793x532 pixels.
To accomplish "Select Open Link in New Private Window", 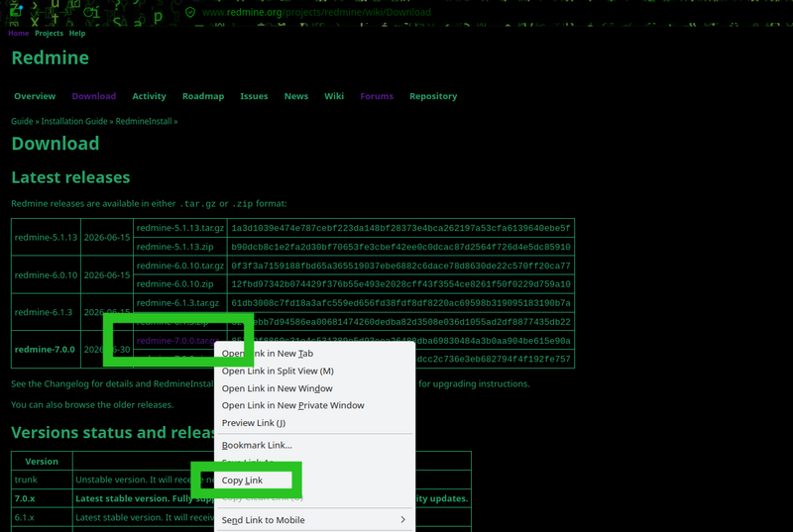I will pyautogui.click(x=292, y=405).
